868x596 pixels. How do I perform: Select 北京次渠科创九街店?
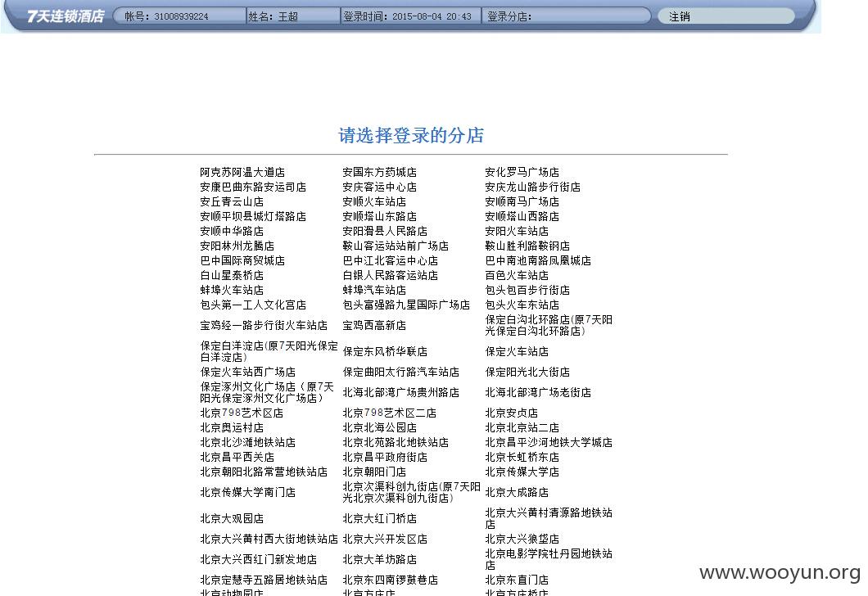[411, 492]
